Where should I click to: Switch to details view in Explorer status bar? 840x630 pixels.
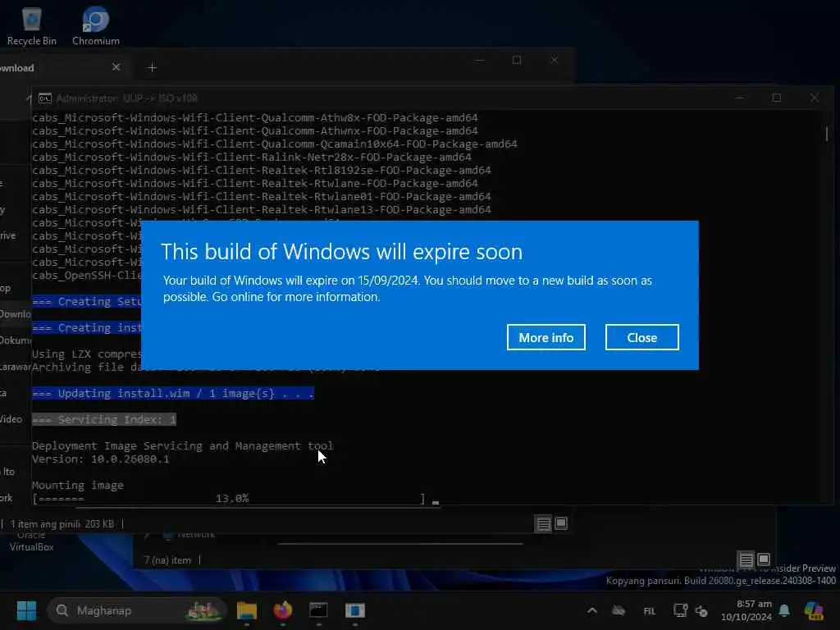(x=544, y=523)
